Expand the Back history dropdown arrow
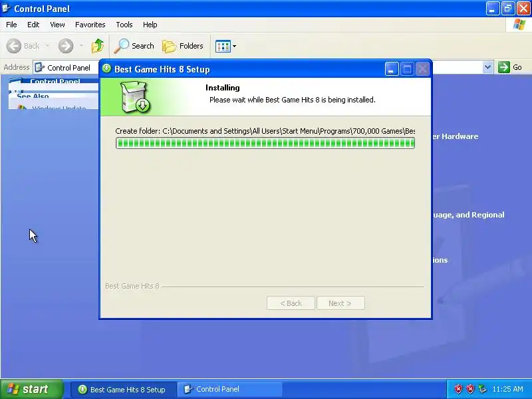 (x=47, y=46)
